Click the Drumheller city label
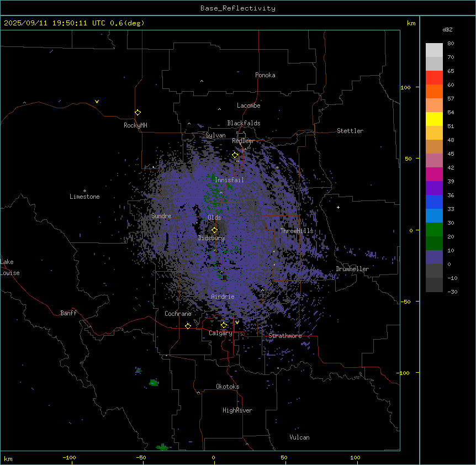This screenshot has height=465, width=476. coord(352,269)
